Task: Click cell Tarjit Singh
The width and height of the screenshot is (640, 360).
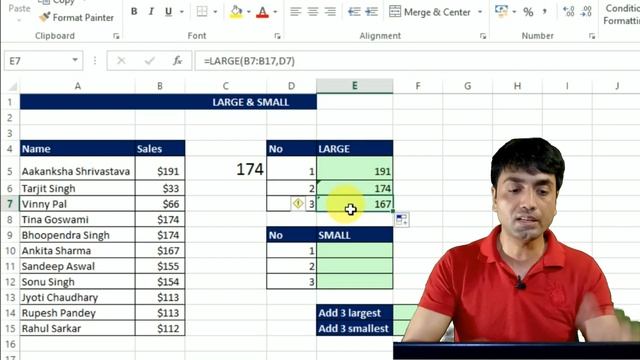Action: point(78,188)
